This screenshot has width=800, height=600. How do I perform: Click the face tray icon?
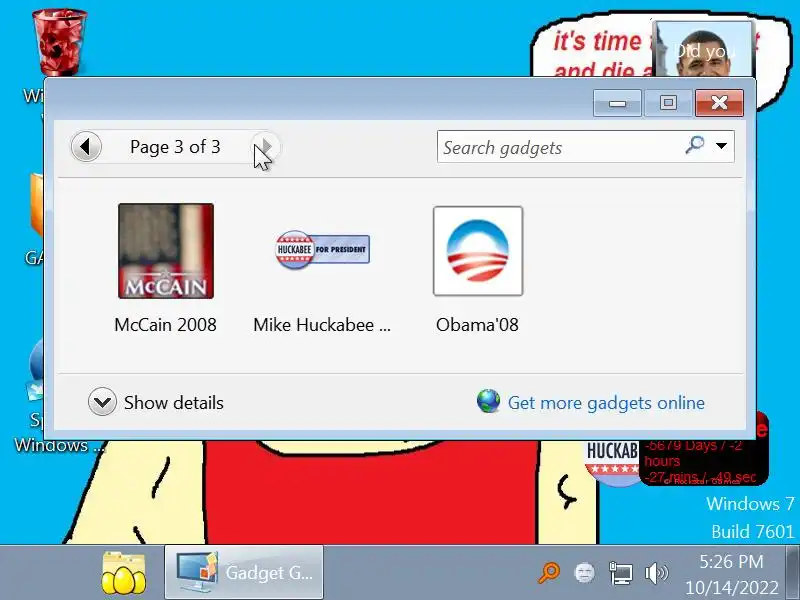(x=584, y=572)
